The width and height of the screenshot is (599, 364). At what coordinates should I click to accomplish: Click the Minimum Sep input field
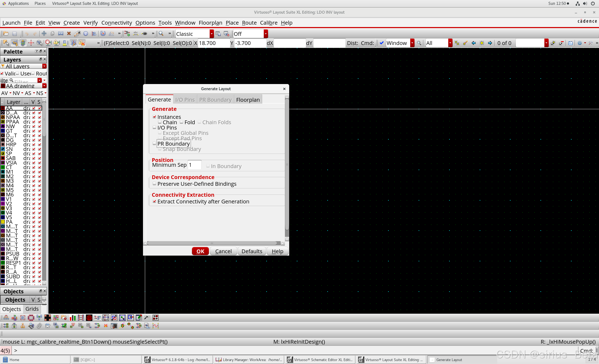(x=195, y=165)
